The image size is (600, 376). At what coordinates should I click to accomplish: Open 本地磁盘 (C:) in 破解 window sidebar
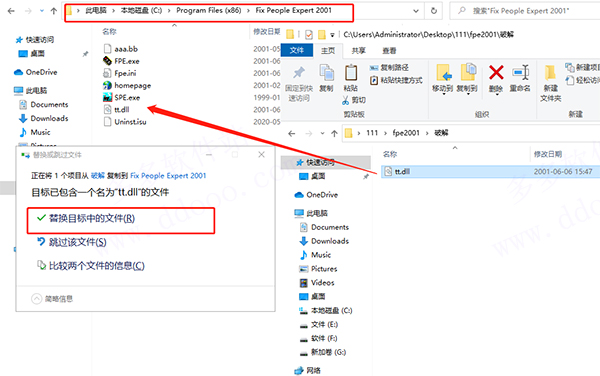[326, 310]
